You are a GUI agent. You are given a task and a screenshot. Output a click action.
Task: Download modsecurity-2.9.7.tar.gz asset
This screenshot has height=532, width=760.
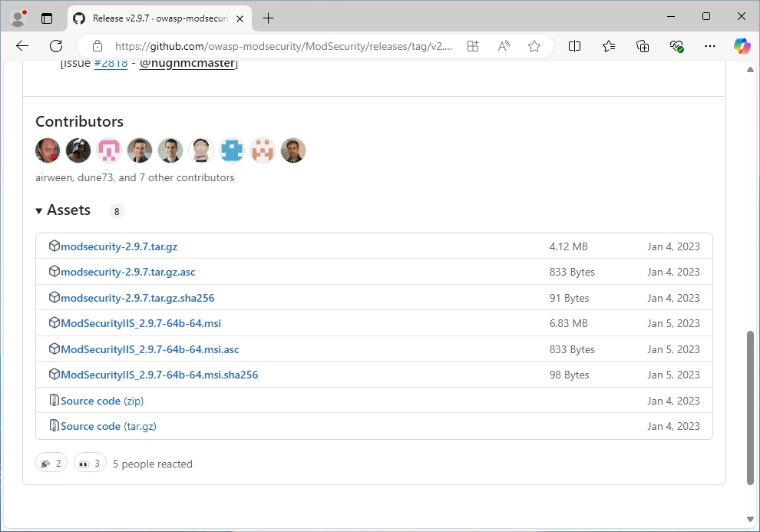(x=119, y=246)
